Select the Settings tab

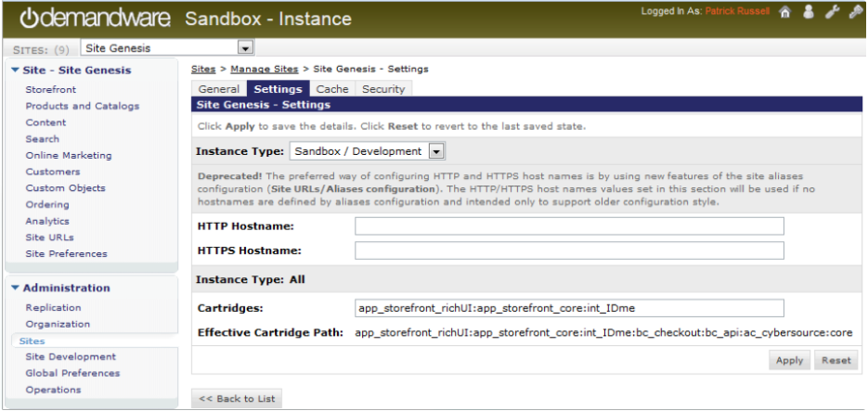pyautogui.click(x=278, y=89)
